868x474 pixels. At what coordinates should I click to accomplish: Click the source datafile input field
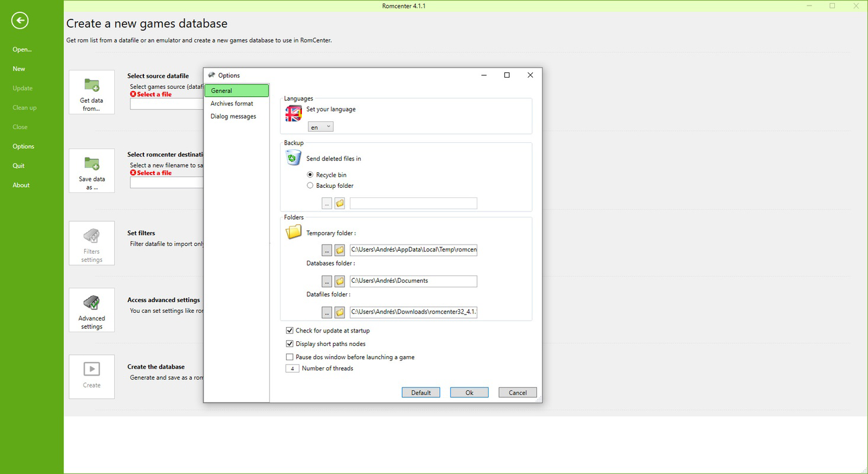(166, 104)
